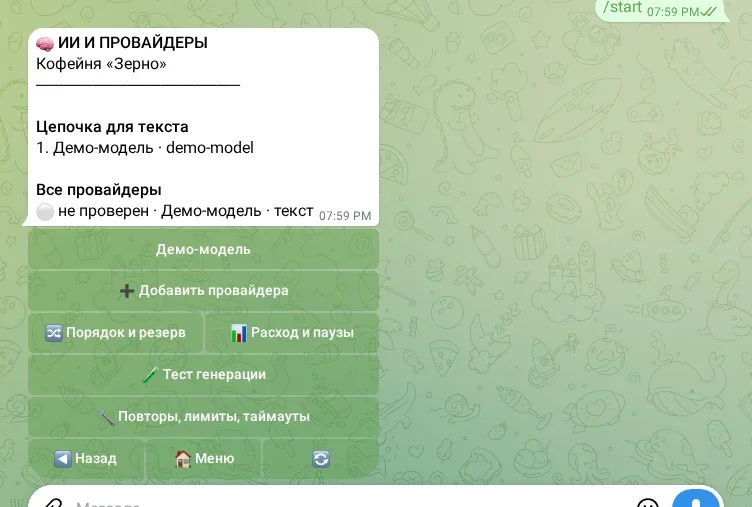Click the ИИ И ПРОВАЙДЕРЫ heading
This screenshot has width=752, height=507.
point(133,43)
